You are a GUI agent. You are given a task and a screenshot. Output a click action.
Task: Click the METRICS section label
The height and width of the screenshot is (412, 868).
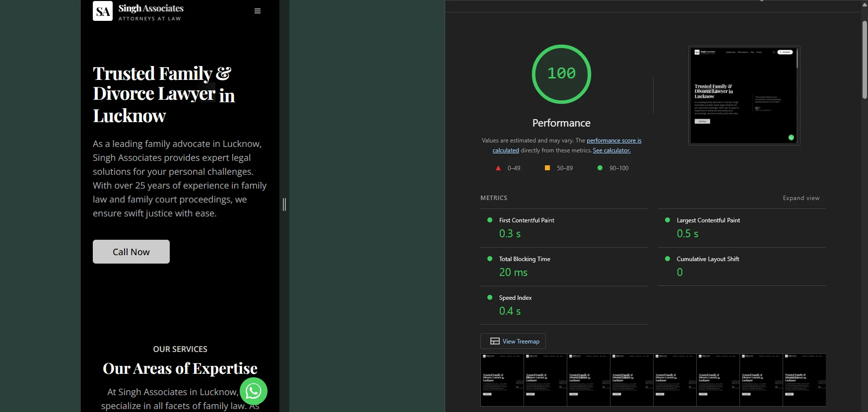click(494, 198)
